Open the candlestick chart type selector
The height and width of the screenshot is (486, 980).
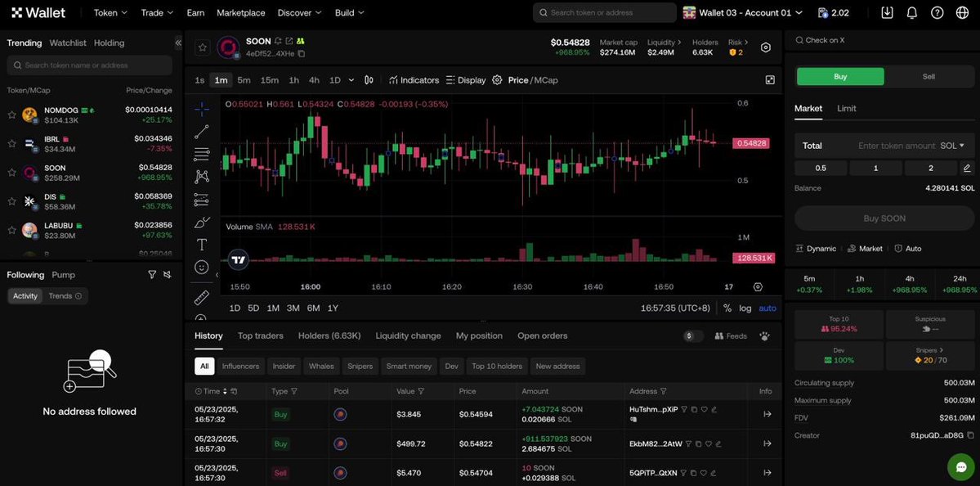[369, 80]
